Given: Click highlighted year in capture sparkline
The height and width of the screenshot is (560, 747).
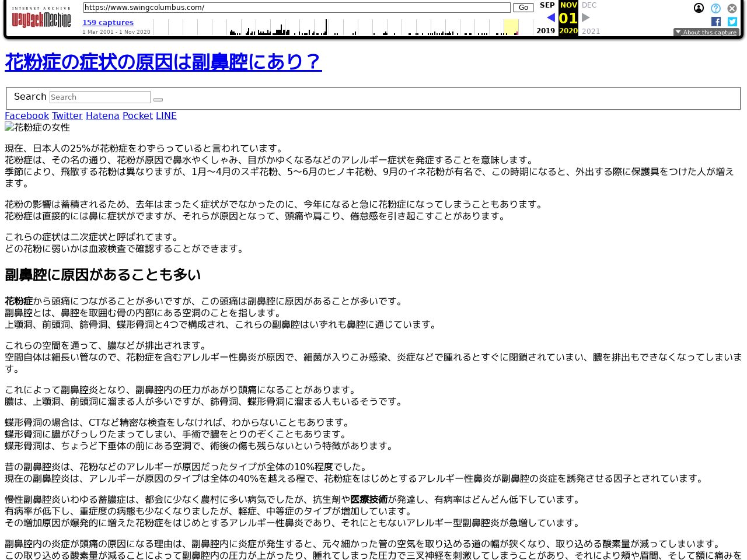Looking at the screenshot, I should click(511, 27).
